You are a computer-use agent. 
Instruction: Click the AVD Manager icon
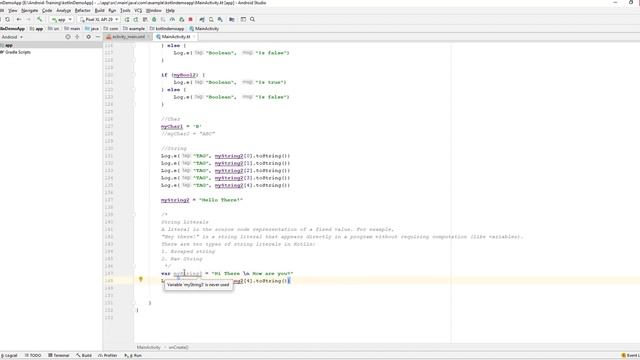point(211,19)
